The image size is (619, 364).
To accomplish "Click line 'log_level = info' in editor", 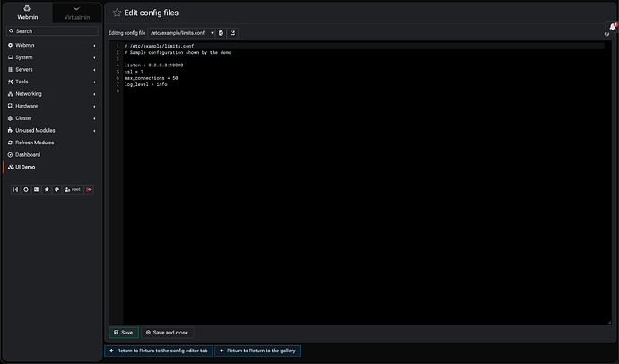I will 146,84.
